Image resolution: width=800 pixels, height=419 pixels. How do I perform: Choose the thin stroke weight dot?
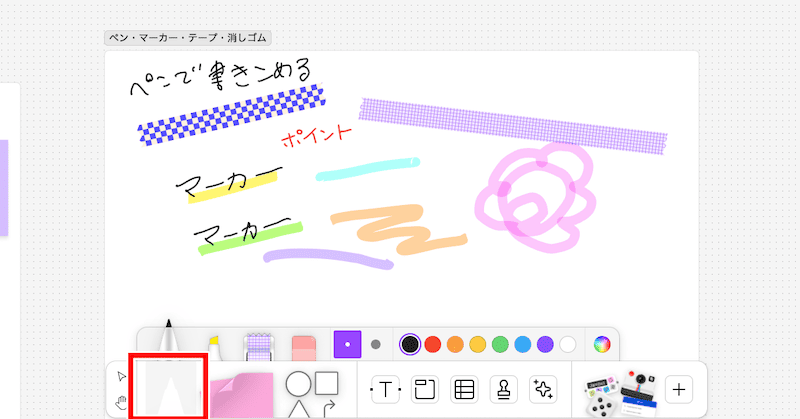pyautogui.click(x=376, y=344)
